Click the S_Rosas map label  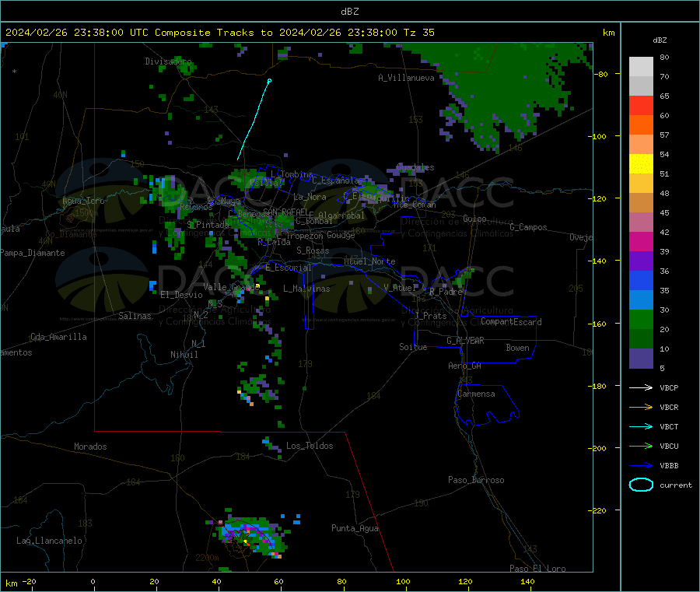[x=313, y=250]
